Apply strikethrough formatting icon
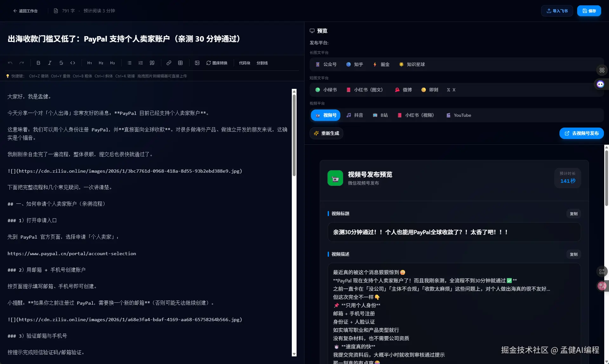609x364 pixels. (x=61, y=63)
